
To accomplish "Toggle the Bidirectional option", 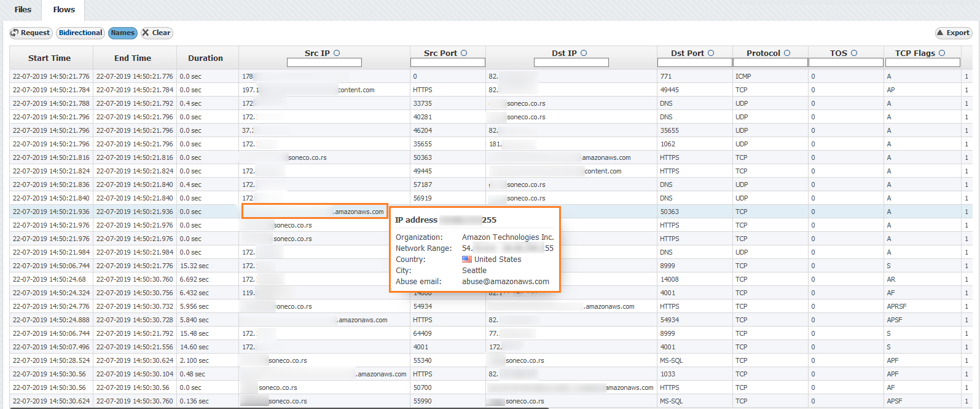I will (x=80, y=33).
